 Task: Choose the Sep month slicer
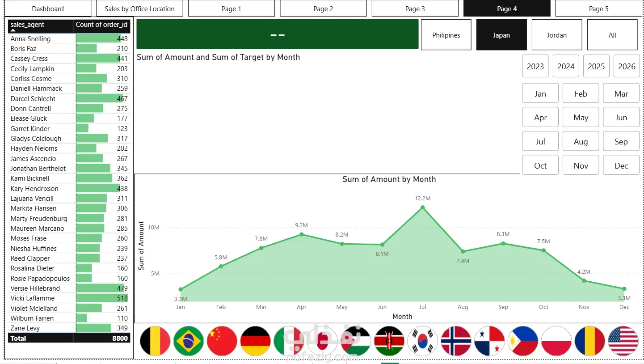(x=621, y=141)
